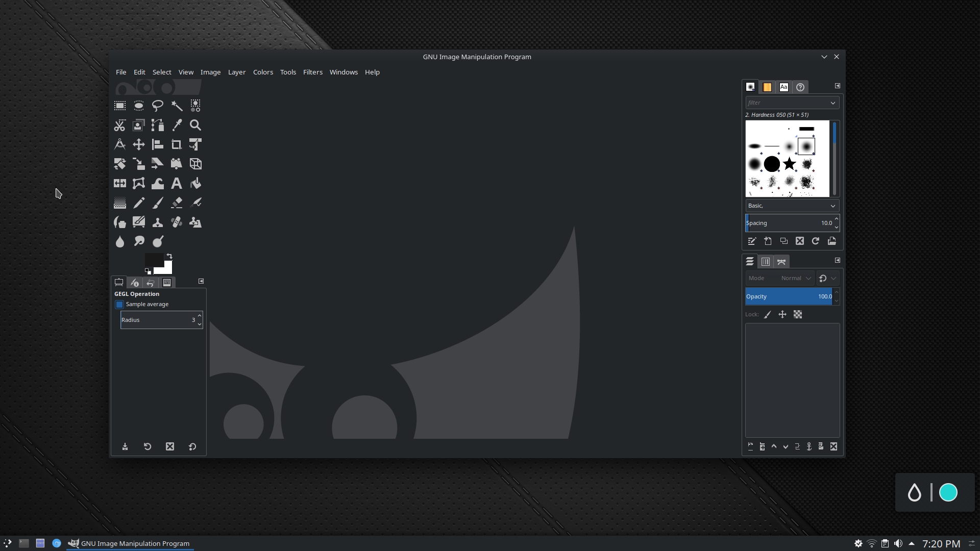980x551 pixels.
Task: Open the layer mode group switch dropdown
Action: 828,278
